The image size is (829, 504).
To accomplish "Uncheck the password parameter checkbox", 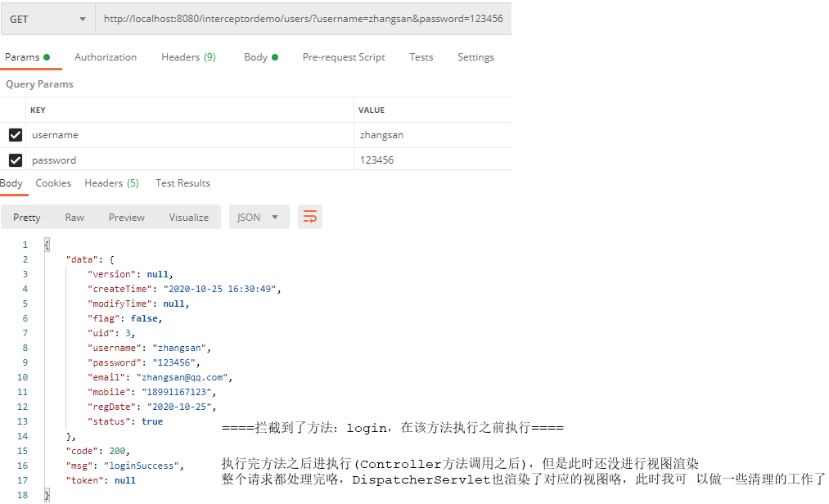I will pos(15,160).
